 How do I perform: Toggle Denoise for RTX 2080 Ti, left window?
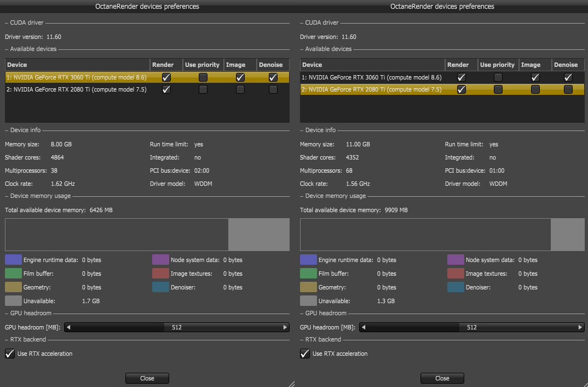tap(273, 89)
